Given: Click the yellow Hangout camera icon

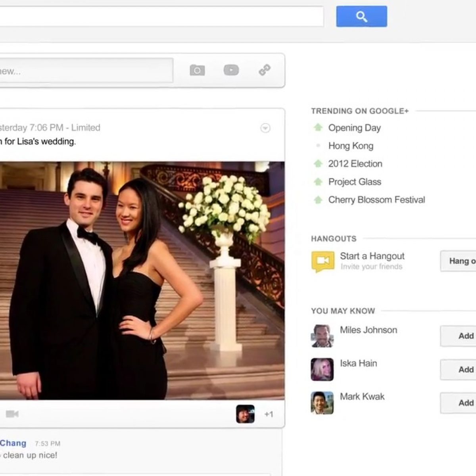Looking at the screenshot, I should click(x=323, y=261).
